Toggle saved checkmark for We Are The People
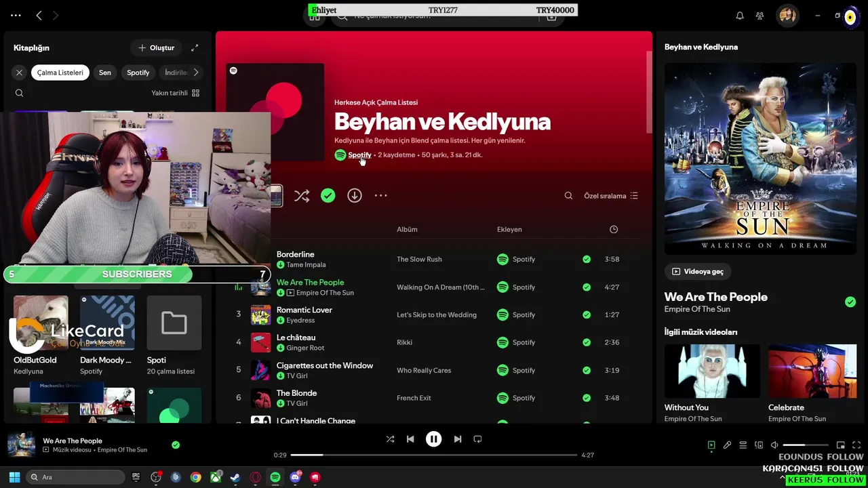868x488 pixels. pyautogui.click(x=587, y=287)
